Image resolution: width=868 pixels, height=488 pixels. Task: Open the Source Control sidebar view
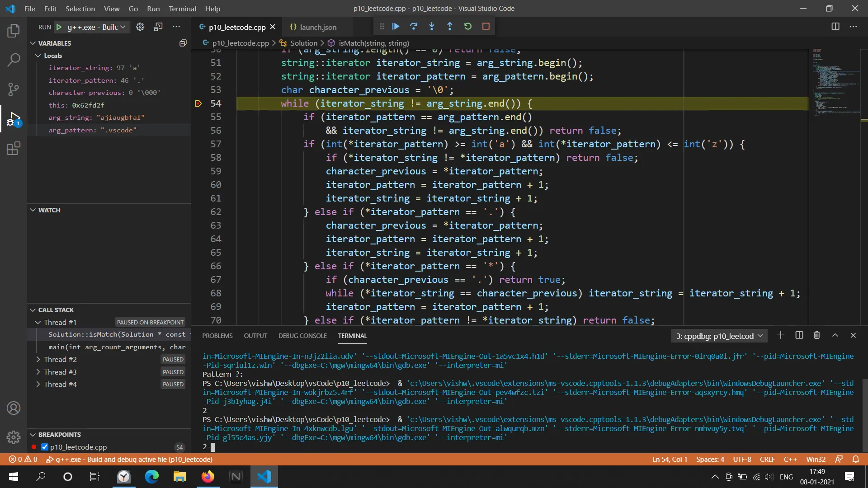click(x=14, y=89)
